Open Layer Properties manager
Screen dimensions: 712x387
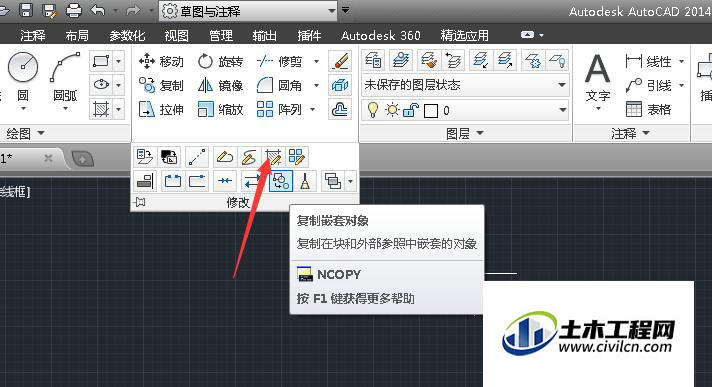coord(373,60)
